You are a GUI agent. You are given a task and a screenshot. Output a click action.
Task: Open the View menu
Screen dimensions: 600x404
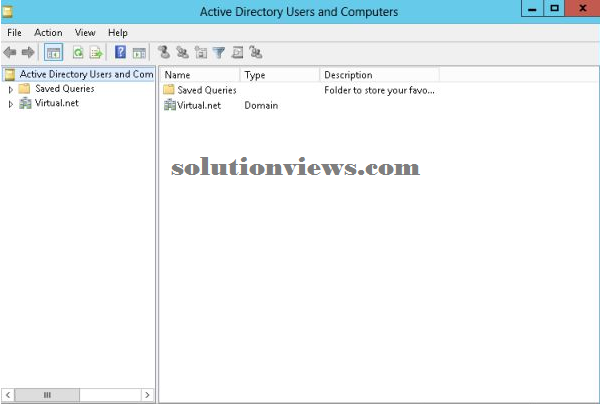85,33
